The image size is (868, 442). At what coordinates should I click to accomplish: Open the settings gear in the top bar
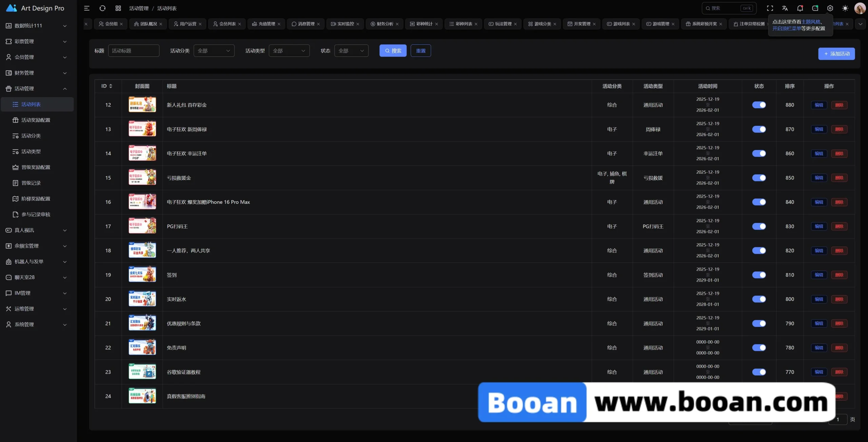coord(830,8)
